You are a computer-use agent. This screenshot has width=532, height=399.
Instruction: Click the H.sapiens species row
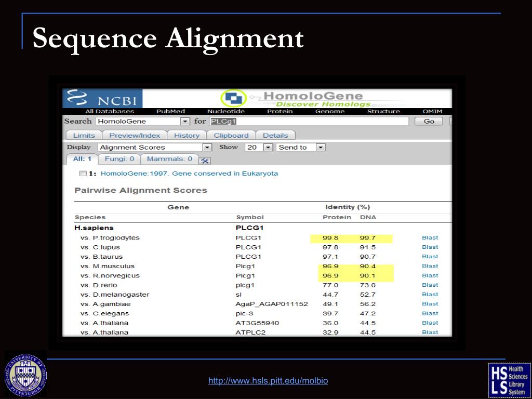pos(263,228)
